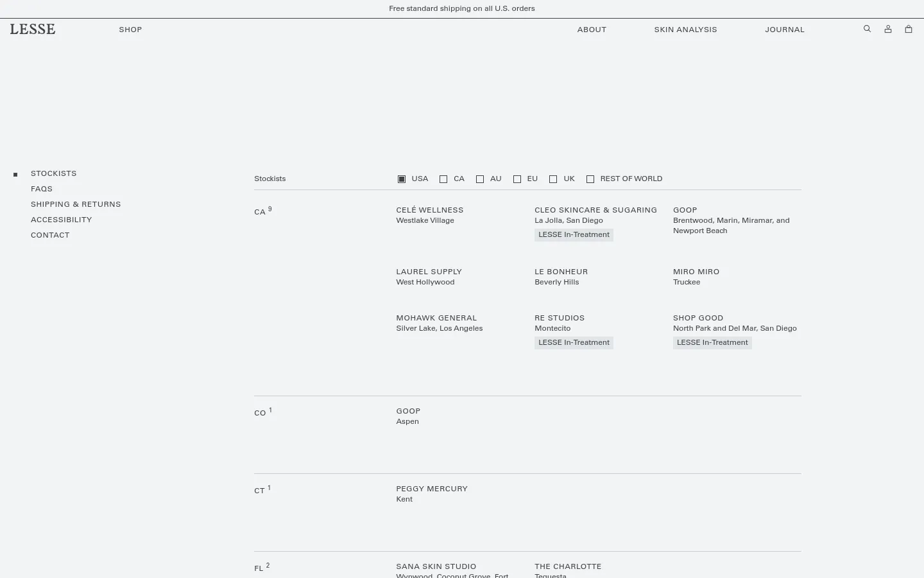This screenshot has height=578, width=924.
Task: Open the account profile icon
Action: 888,29
